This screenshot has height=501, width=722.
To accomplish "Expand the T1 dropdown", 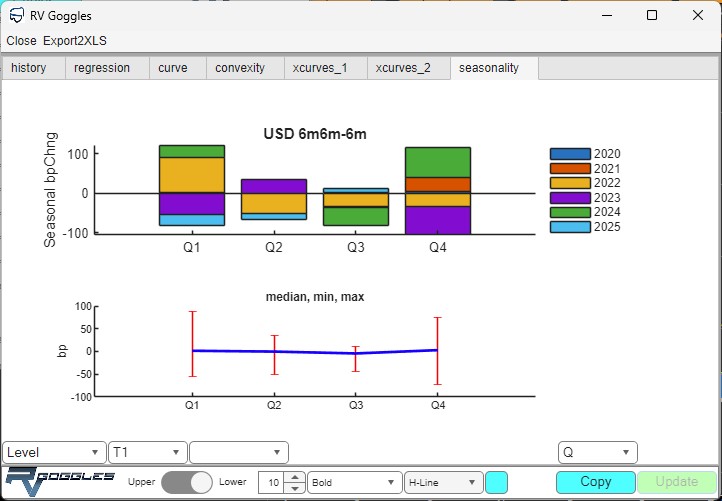I will (148, 452).
